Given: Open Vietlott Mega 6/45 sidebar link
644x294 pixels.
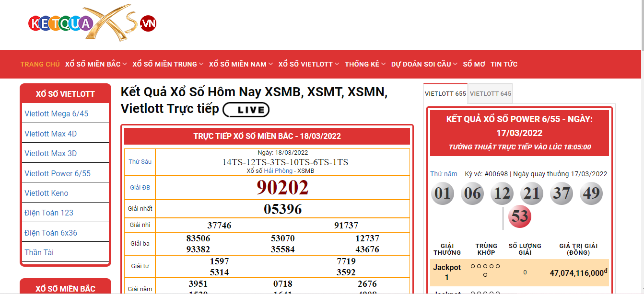Looking at the screenshot, I should (57, 114).
